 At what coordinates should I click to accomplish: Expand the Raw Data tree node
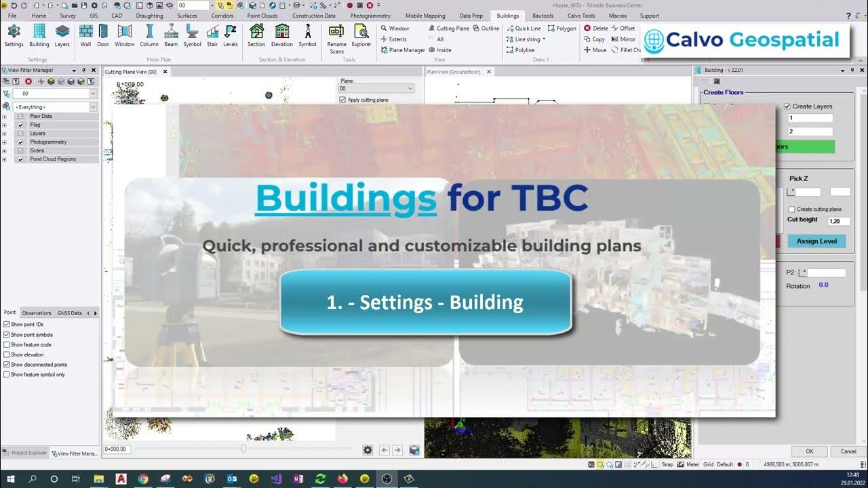(5, 116)
